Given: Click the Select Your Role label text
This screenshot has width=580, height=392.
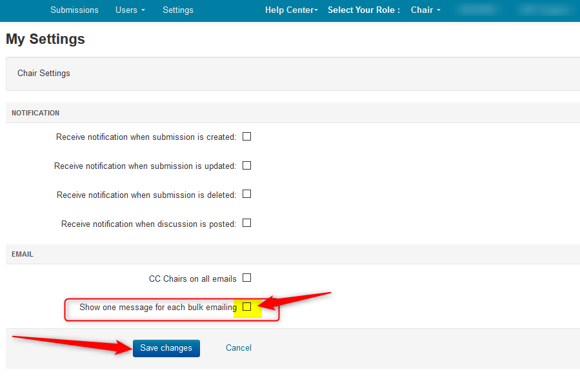Looking at the screenshot, I should pos(363,10).
